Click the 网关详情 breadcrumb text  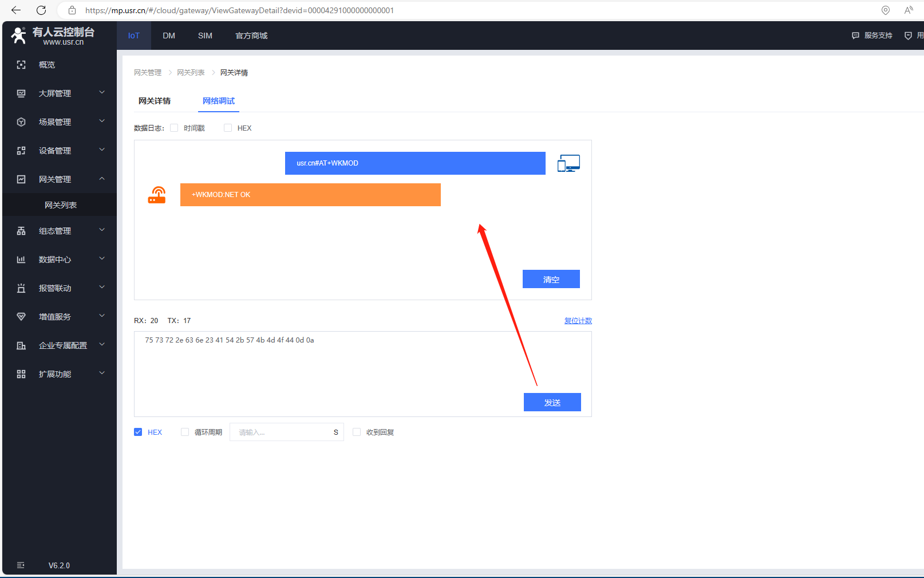click(234, 73)
